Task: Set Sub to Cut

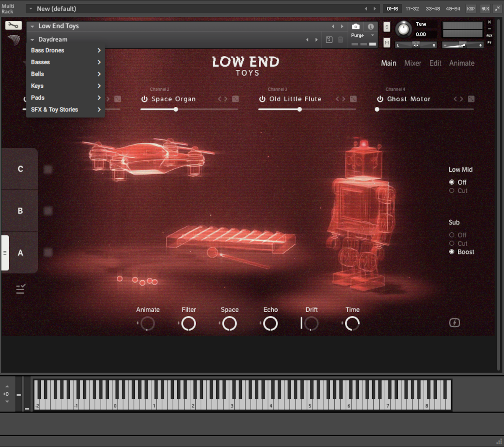Action: (458, 244)
